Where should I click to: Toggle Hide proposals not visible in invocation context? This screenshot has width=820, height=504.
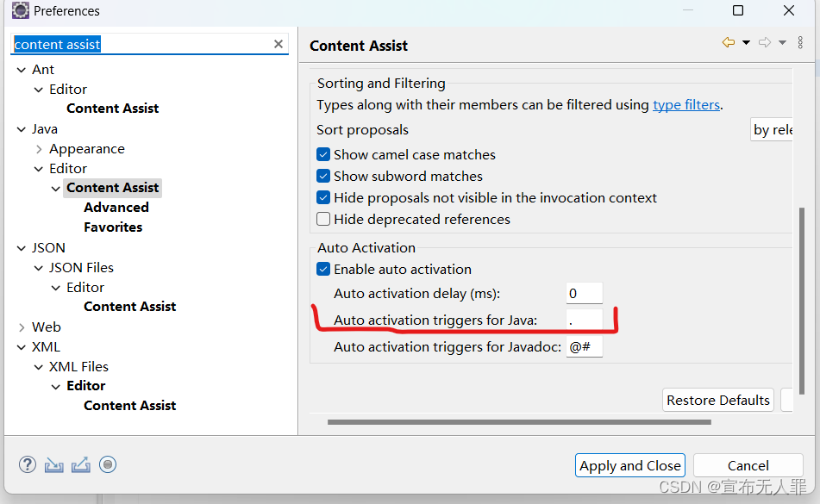(323, 197)
